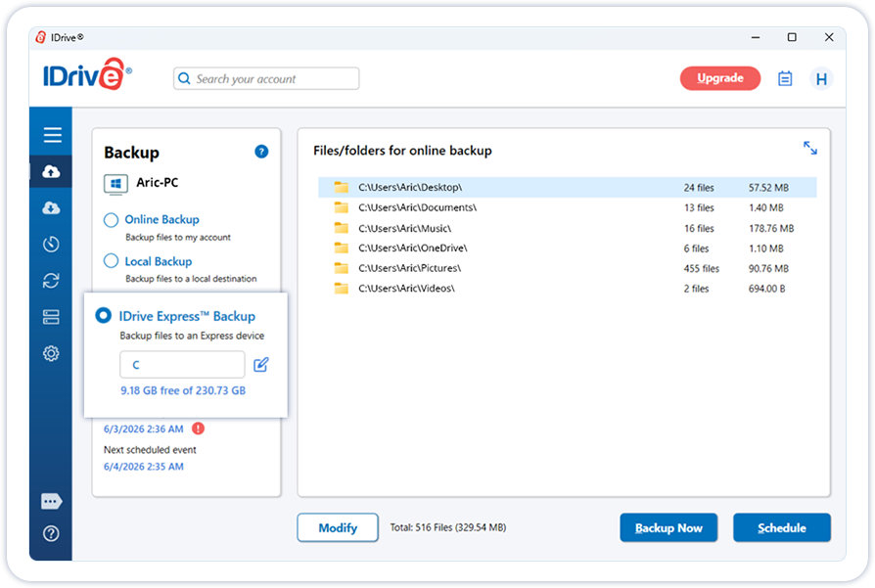Open the Settings gear sidebar icon
The height and width of the screenshot is (588, 875).
pyautogui.click(x=51, y=353)
